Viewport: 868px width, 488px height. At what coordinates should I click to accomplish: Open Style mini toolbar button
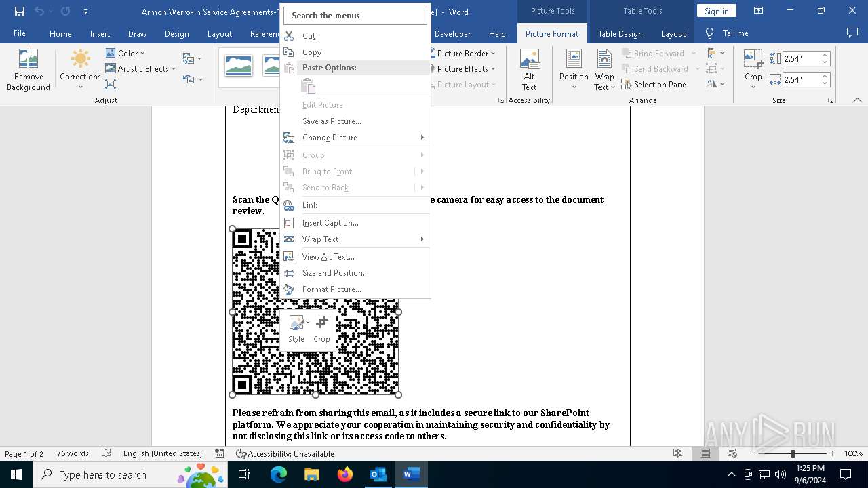296,329
